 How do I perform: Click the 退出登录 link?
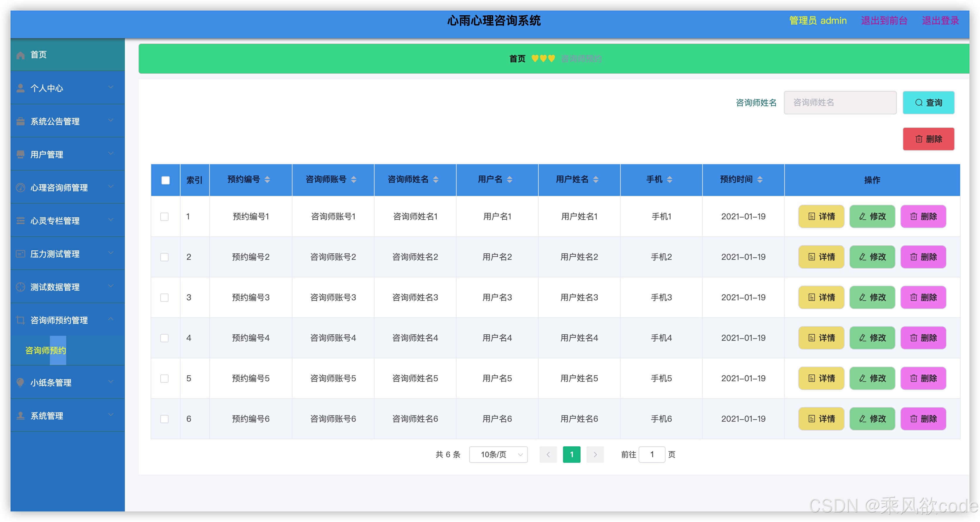click(940, 21)
